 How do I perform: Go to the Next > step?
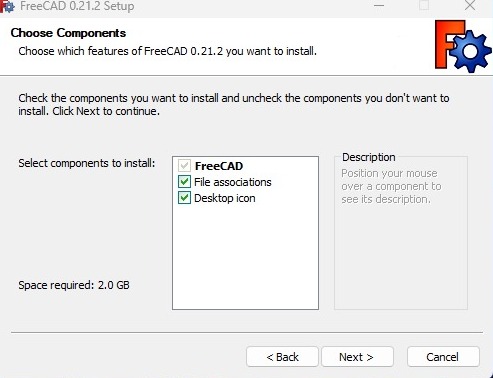357,357
